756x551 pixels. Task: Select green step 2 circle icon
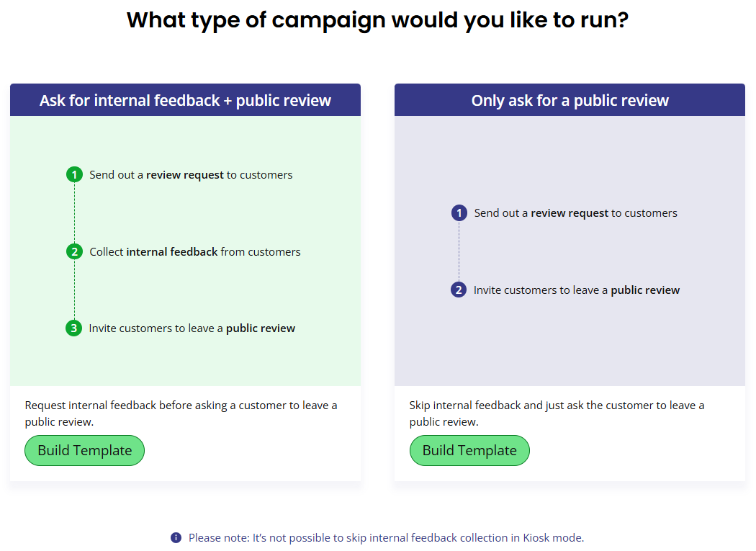74,251
